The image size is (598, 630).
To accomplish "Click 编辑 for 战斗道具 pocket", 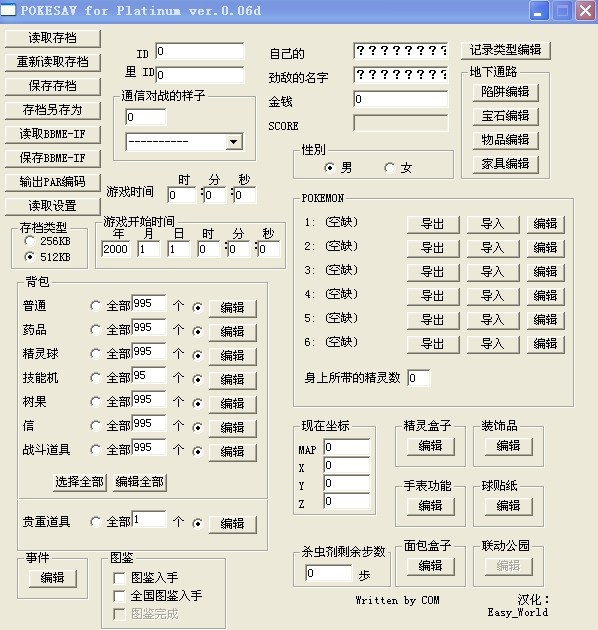I will point(233,452).
